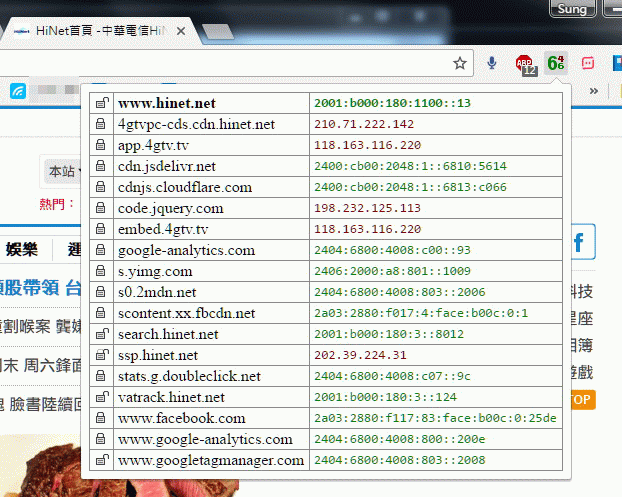Click IP address 2406:2000:a8:801::1009

[x=392, y=271]
